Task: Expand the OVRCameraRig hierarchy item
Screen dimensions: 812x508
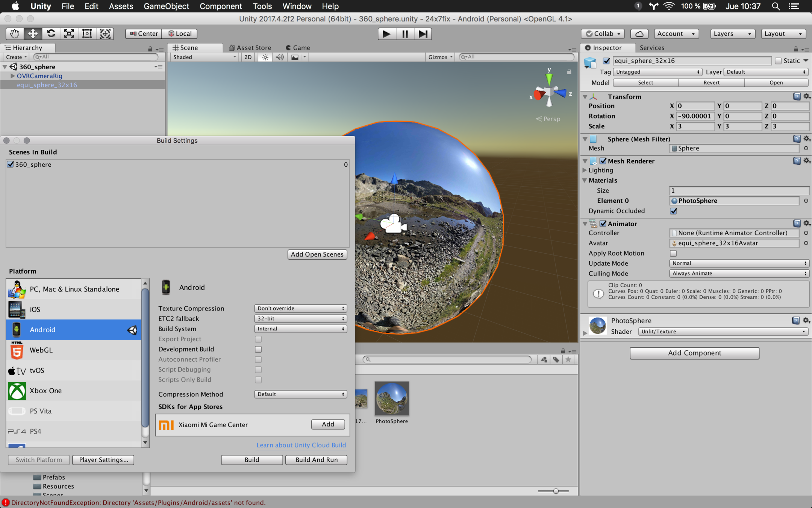Action: click(x=12, y=76)
